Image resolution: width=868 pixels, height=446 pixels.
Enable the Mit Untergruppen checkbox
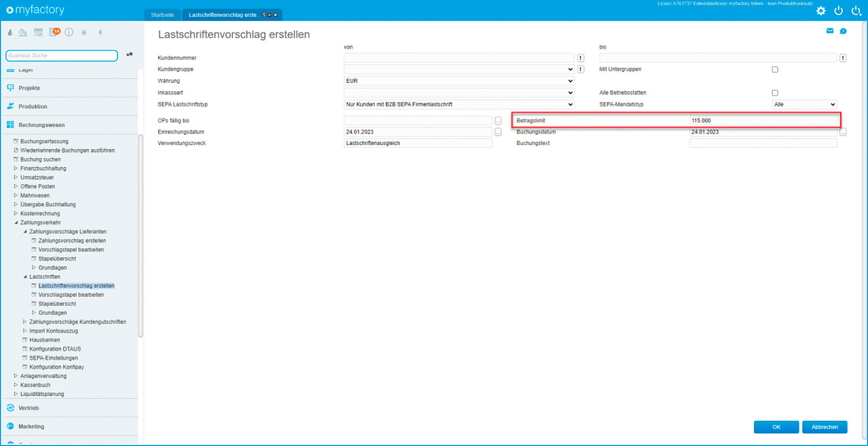(x=775, y=69)
